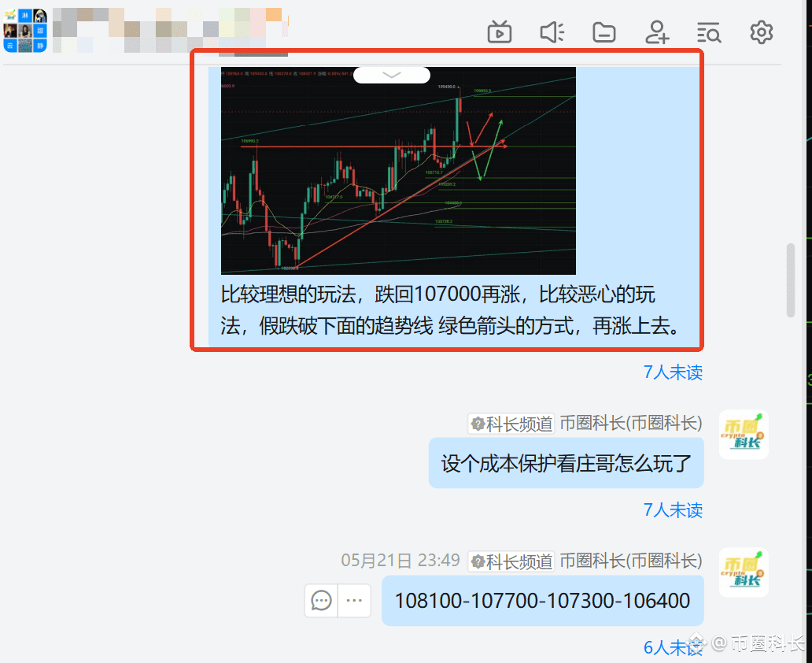Click sender avatar beside 108100 message

tap(744, 572)
